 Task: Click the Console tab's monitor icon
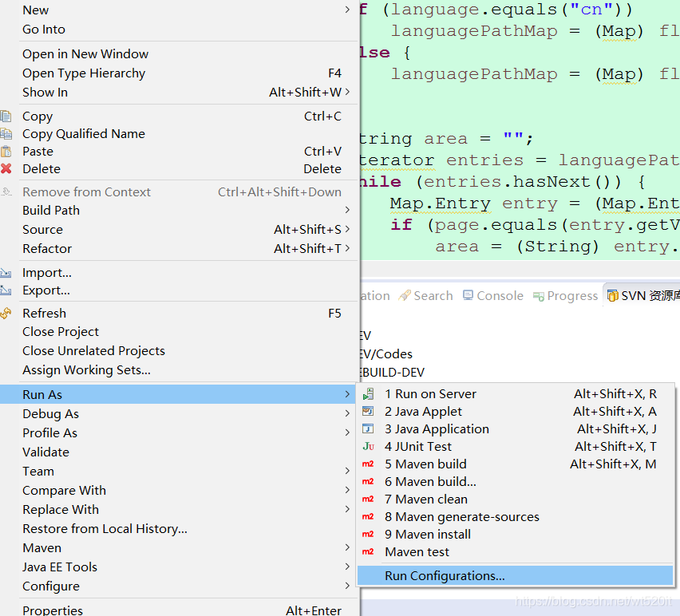point(468,296)
